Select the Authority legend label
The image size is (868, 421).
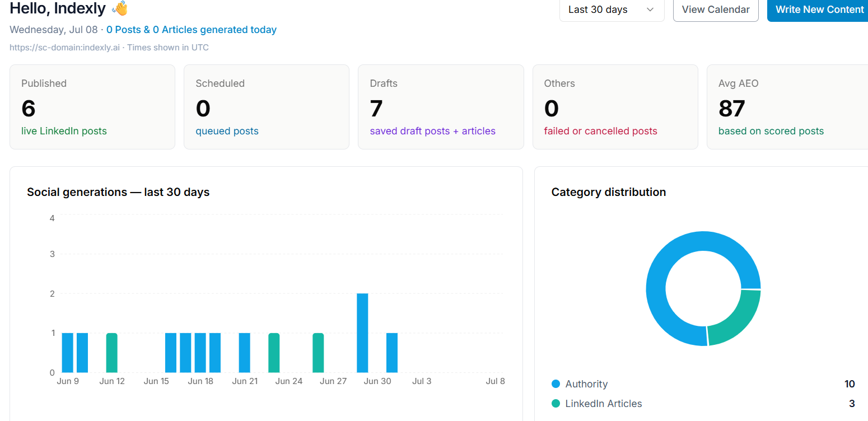pos(586,384)
